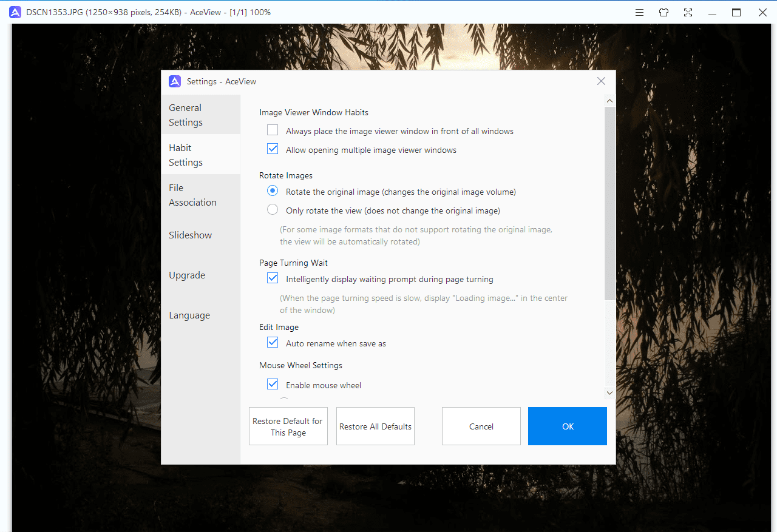
Task: Click the AceView logo in main window title bar
Action: point(15,12)
